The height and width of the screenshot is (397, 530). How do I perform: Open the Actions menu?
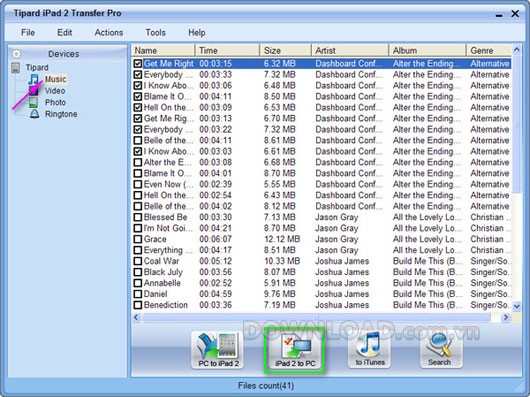pyautogui.click(x=109, y=32)
